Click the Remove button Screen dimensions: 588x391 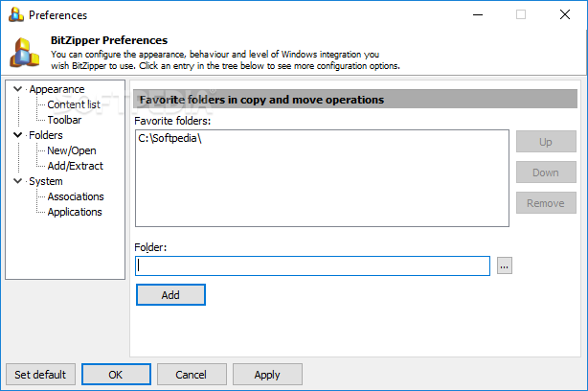pos(546,203)
